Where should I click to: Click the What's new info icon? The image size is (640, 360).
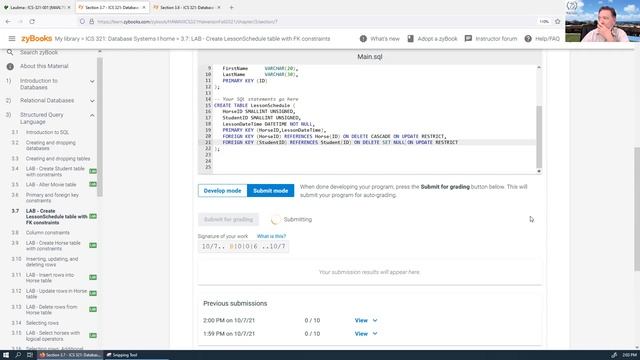pyautogui.click(x=363, y=38)
